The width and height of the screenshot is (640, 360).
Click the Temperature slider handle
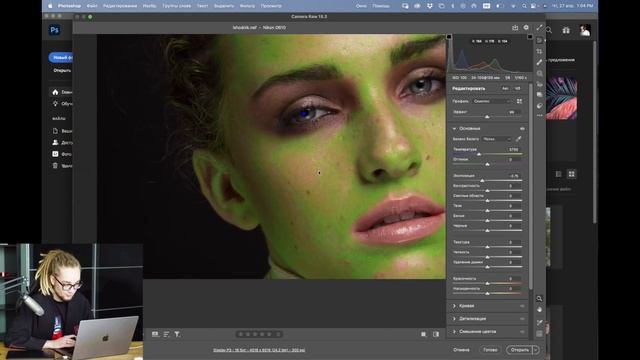coord(479,154)
